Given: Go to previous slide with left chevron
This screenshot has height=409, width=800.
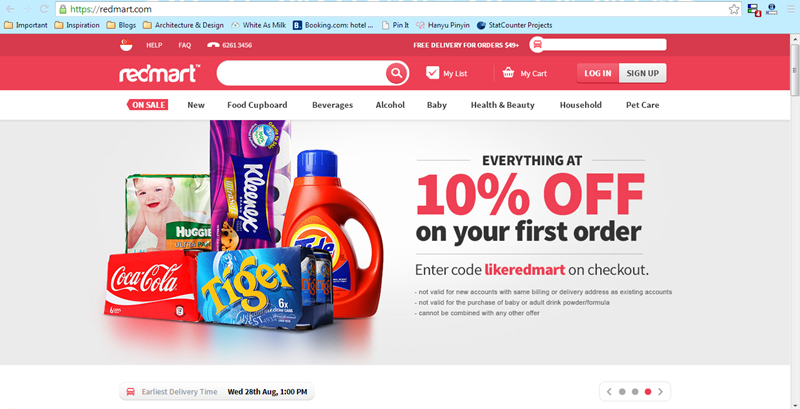Looking at the screenshot, I should 609,392.
